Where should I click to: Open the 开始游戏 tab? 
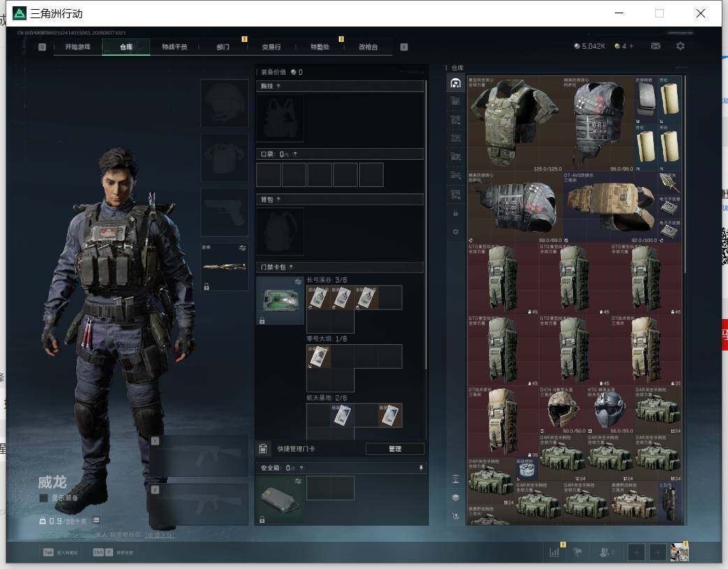77,47
